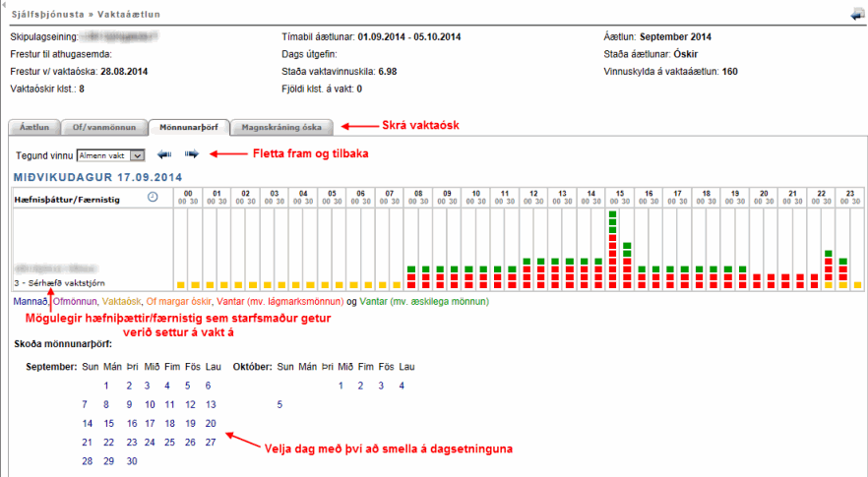Pick September 18 in the calendar
This screenshot has width=868, height=477.
(170, 423)
